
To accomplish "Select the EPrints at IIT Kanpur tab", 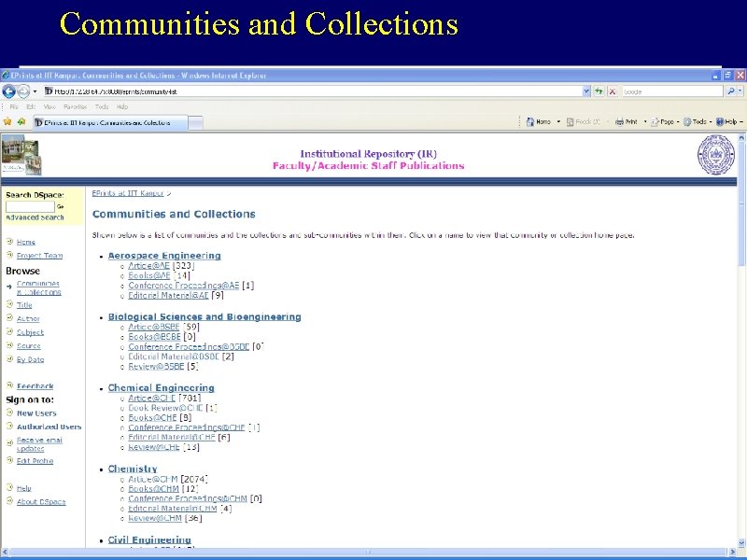I will [109, 122].
